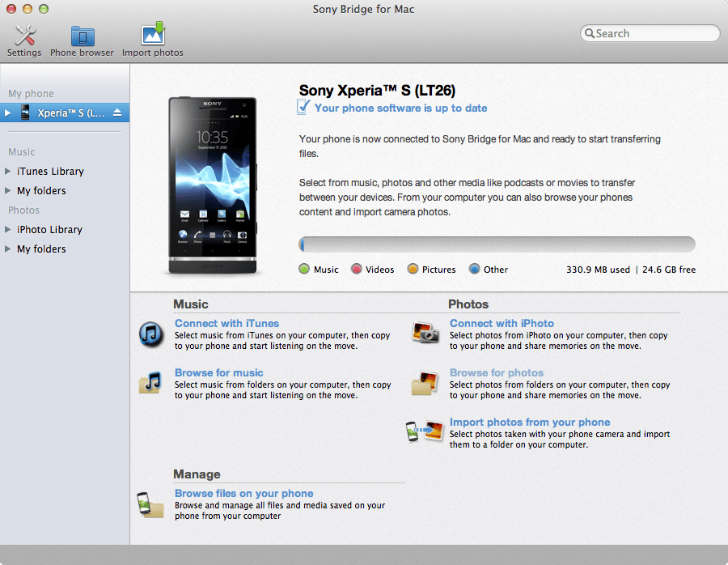The width and height of the screenshot is (728, 565).
Task: Expand iPhoto Library in the sidebar
Action: 7,230
